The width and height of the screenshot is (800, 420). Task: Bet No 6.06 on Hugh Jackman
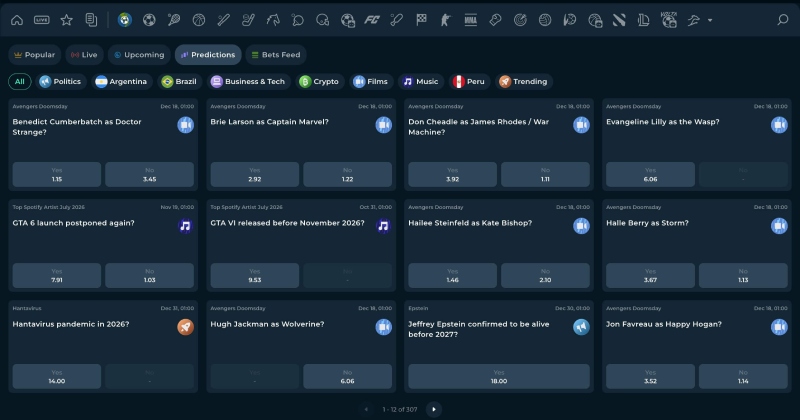(x=347, y=377)
